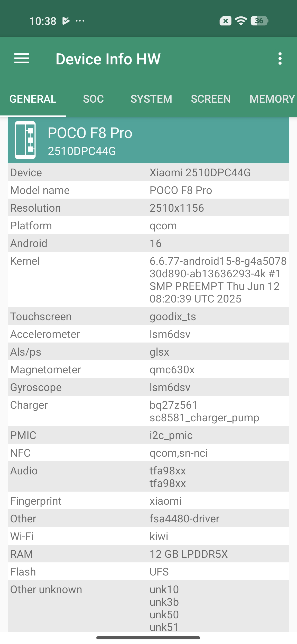This screenshot has width=297, height=644.
Task: Tap the Kernel version row
Action: tap(148, 279)
